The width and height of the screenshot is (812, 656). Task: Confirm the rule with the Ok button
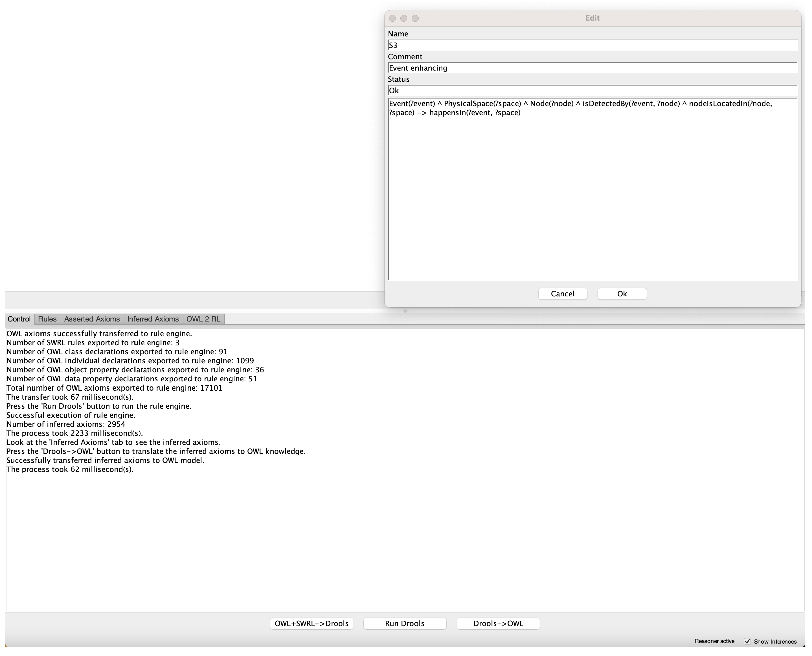pyautogui.click(x=622, y=294)
